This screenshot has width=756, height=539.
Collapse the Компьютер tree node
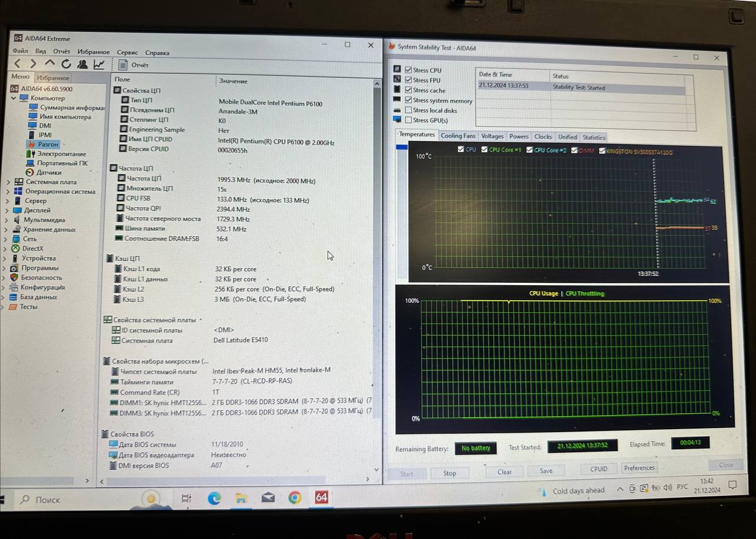coord(14,98)
